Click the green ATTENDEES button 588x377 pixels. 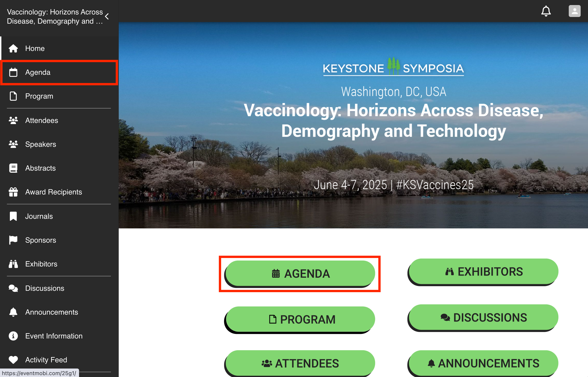[x=300, y=363]
